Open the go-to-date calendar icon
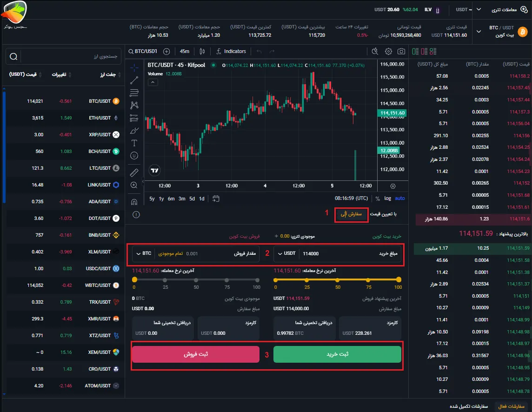The height and width of the screenshot is (412, 532). click(x=216, y=199)
